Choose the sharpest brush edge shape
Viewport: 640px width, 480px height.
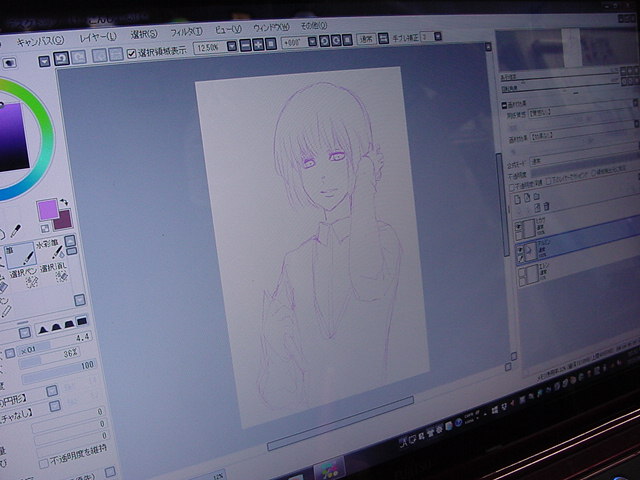click(x=43, y=328)
